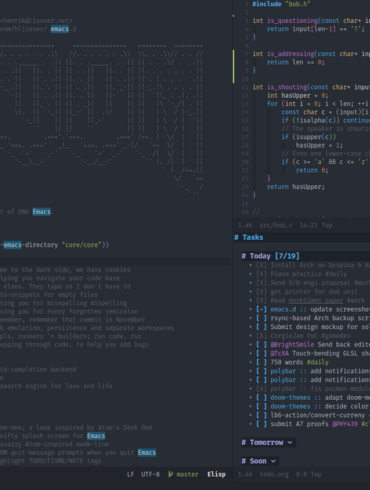Click highlighted Emacs in 'splash screen for' line

click(x=96, y=436)
